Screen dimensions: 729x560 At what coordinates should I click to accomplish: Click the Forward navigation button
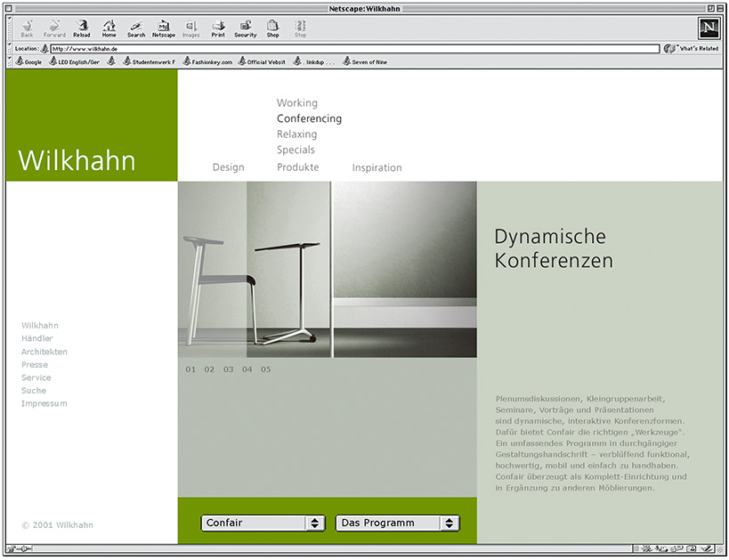point(54,28)
